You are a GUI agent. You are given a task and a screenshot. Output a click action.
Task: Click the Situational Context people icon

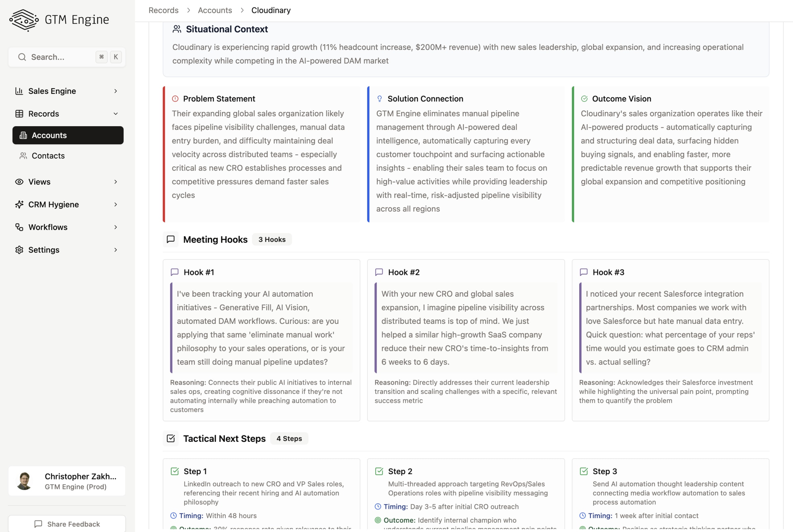177,29
